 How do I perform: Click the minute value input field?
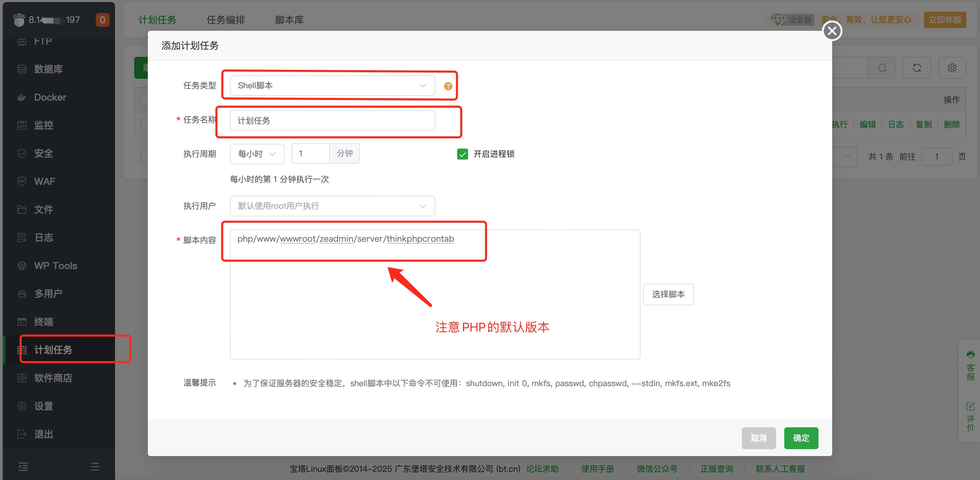310,154
